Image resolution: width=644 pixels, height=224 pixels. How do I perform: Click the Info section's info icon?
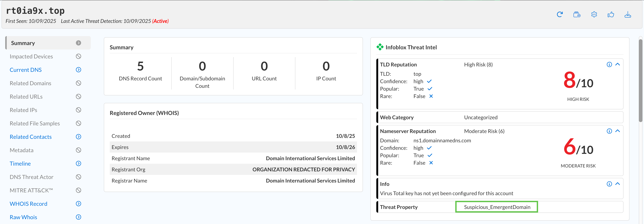click(609, 184)
